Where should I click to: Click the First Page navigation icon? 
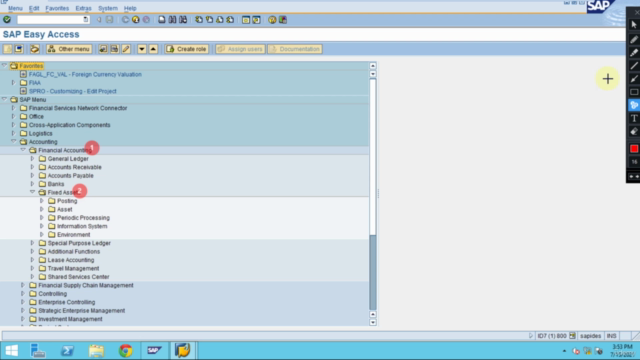(x=199, y=20)
